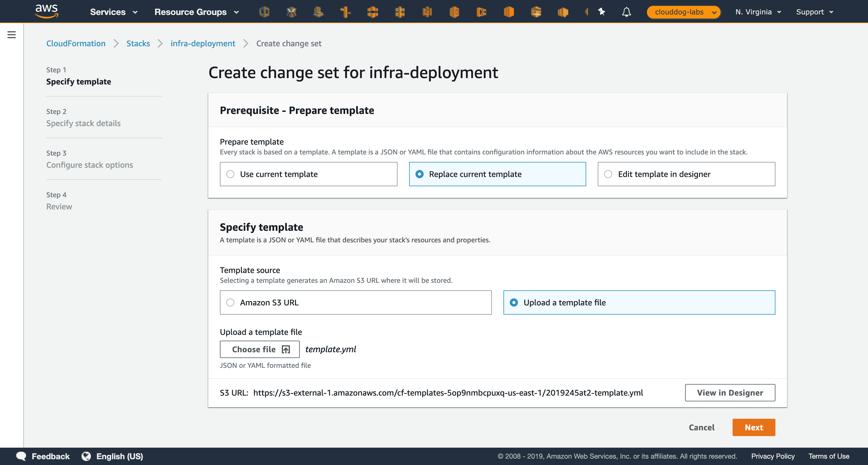
Task: Click the View in Designer button
Action: pyautogui.click(x=730, y=393)
